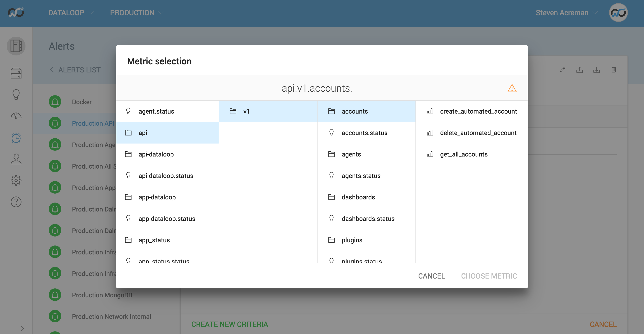
Task: Open the alarm clock alerts icon in the sidebar
Action: pos(16,138)
